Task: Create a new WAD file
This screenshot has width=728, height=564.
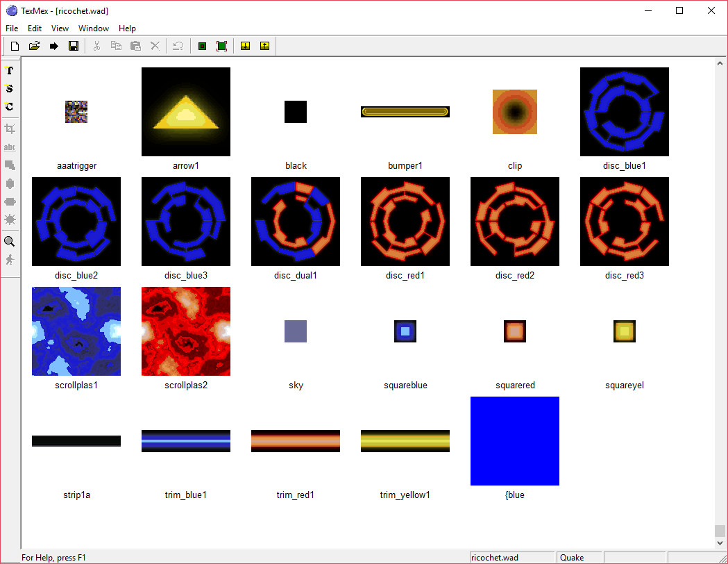Action: 14,45
